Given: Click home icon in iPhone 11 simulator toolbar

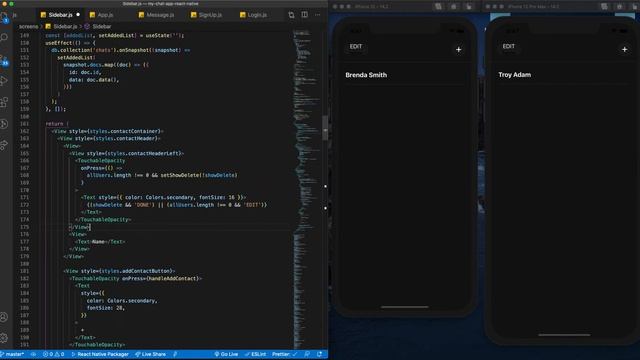Looking at the screenshot, I should [453, 7].
